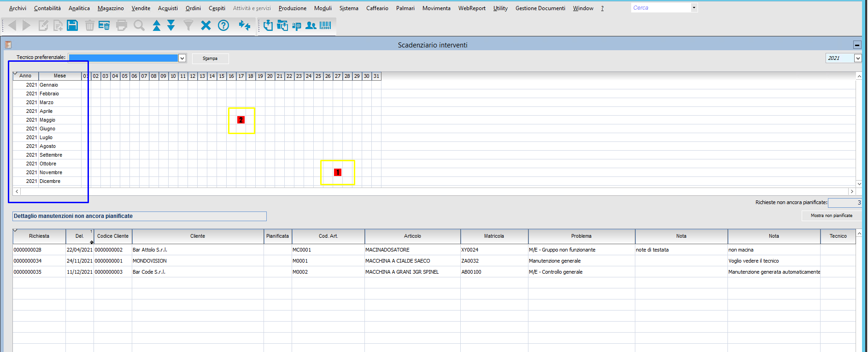This screenshot has width=868, height=352.
Task: Click the Problema column header
Action: [x=581, y=236]
